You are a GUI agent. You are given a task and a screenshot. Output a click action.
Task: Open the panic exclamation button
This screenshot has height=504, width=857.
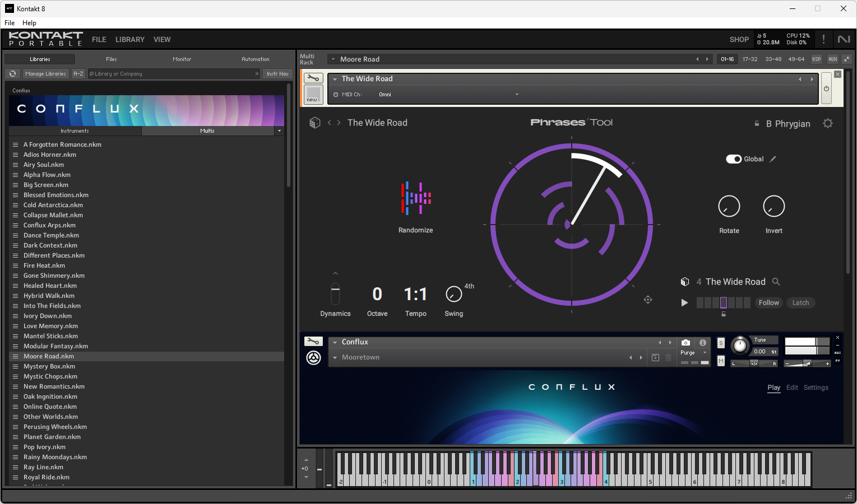click(823, 39)
